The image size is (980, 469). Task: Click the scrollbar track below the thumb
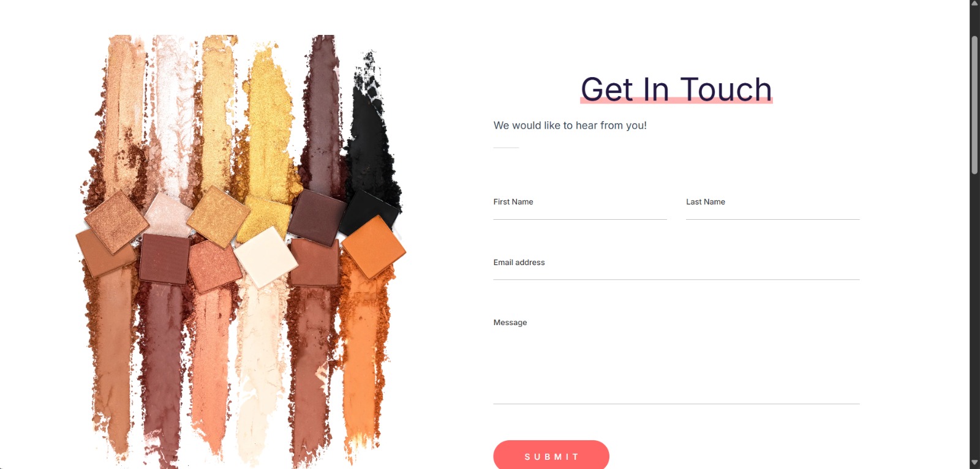coord(974,315)
